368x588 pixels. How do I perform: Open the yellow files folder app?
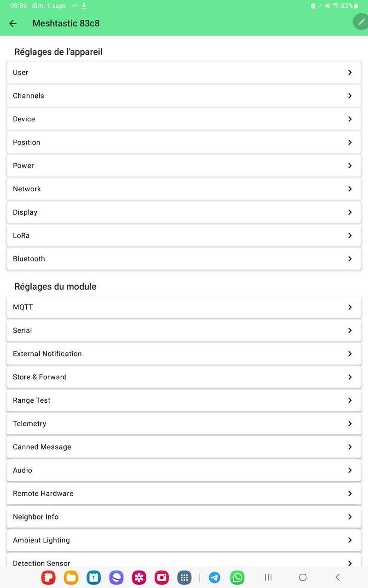coord(71,577)
